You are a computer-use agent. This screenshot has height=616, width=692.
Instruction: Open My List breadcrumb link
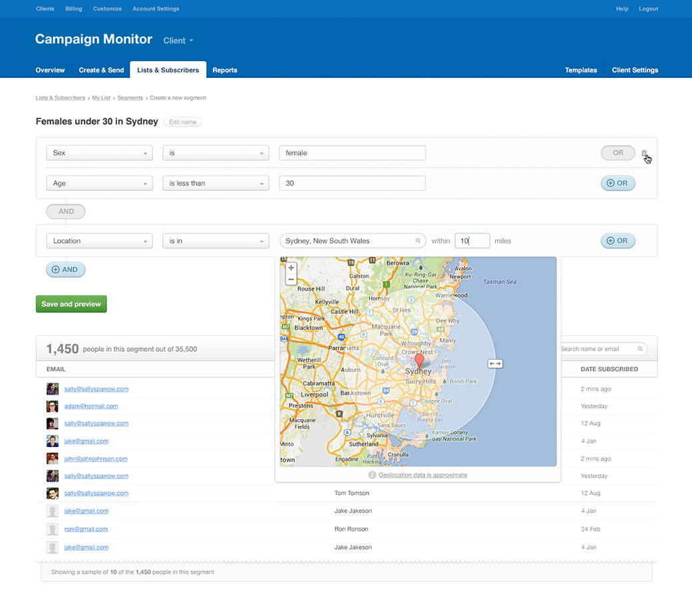(x=101, y=98)
